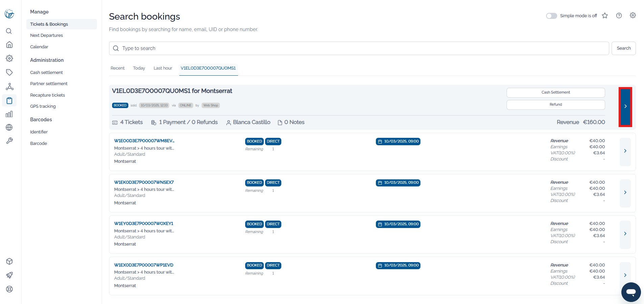The width and height of the screenshot is (644, 304).
Task: Focus the Type to search field
Action: coord(359,48)
